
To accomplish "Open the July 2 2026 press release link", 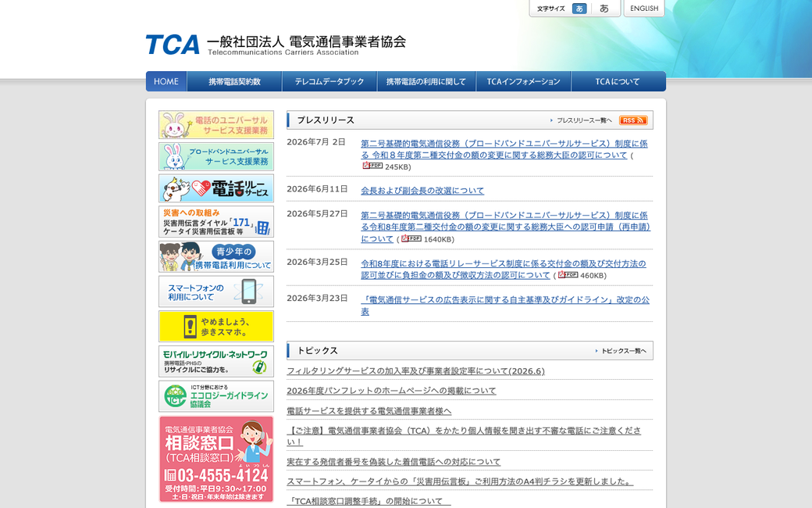I will point(504,149).
